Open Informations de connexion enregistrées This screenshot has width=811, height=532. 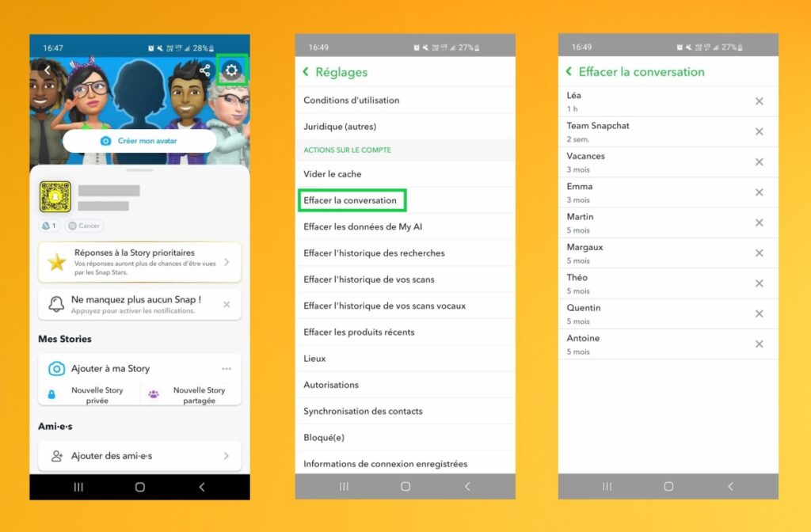405,463
